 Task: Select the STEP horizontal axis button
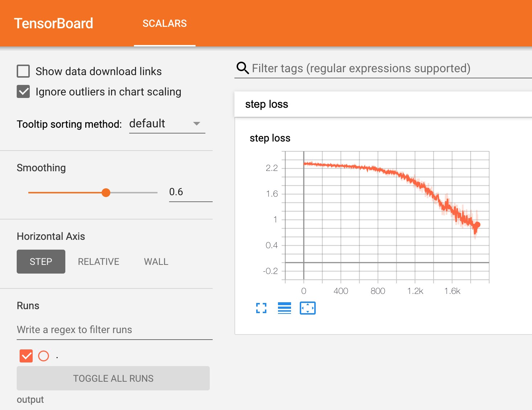tap(41, 262)
